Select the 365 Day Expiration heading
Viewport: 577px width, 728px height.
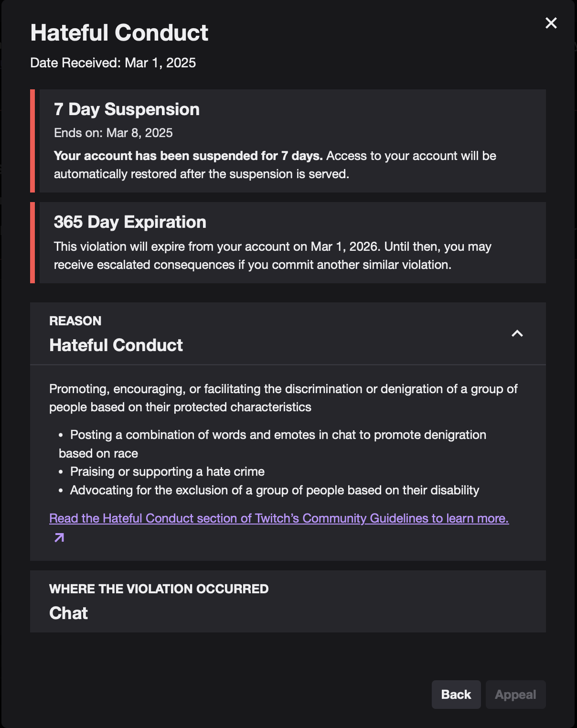(130, 222)
